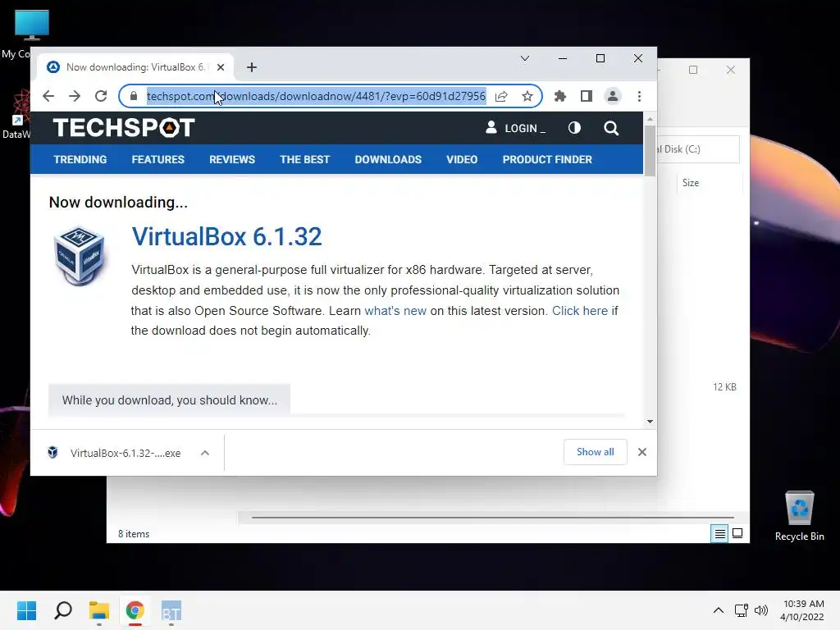Click the Disk (C:) address field in Explorer

(698, 149)
